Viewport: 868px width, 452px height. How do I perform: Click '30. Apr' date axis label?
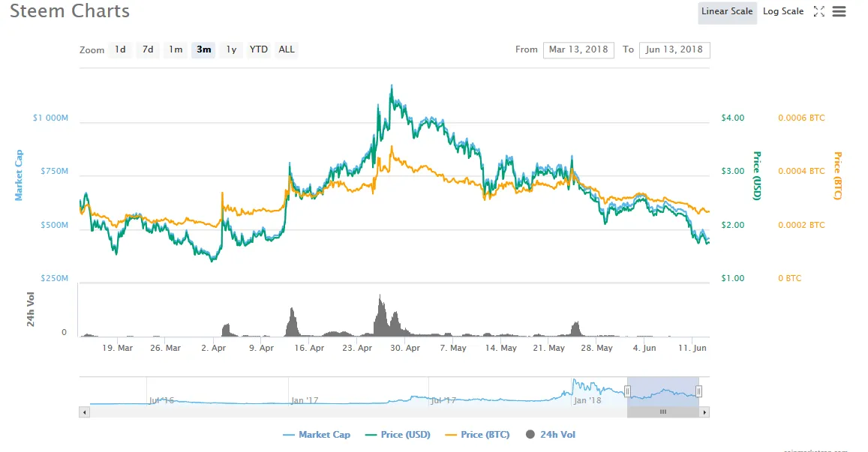pos(405,348)
